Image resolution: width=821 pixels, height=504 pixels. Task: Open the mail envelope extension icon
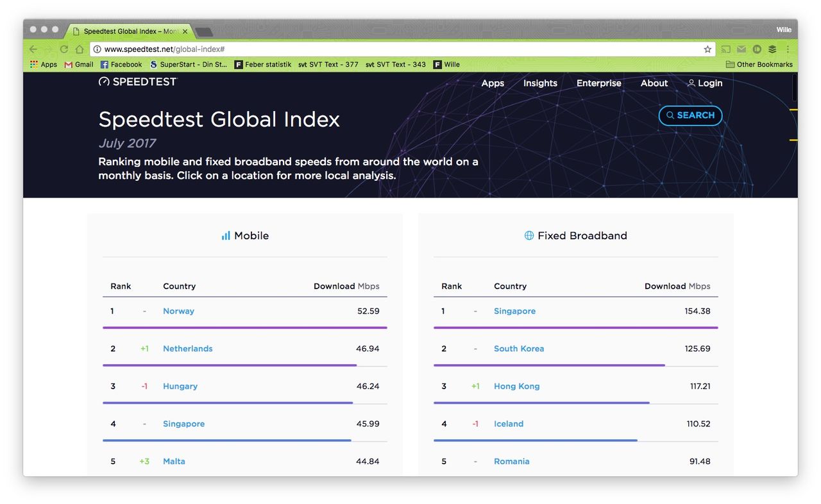pyautogui.click(x=741, y=49)
